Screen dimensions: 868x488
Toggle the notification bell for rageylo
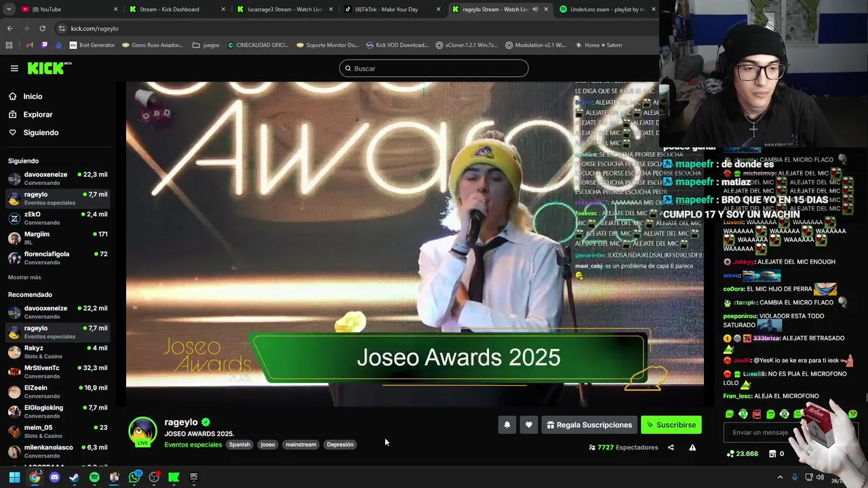click(507, 425)
